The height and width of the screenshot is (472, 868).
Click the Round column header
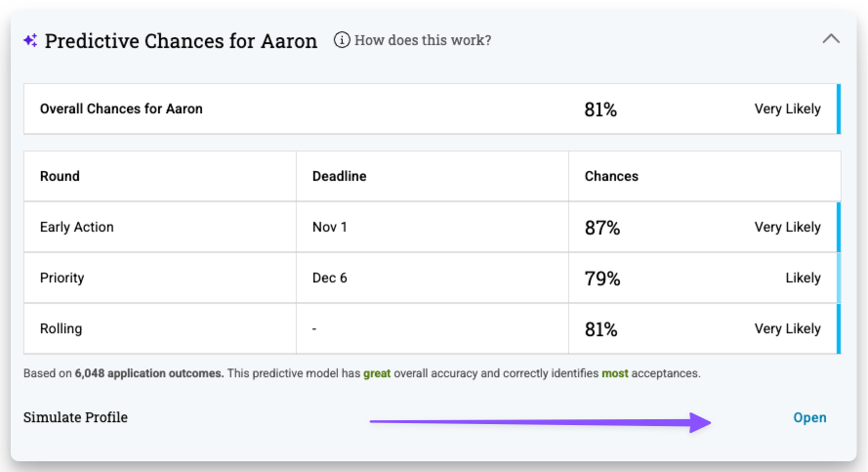tap(60, 176)
